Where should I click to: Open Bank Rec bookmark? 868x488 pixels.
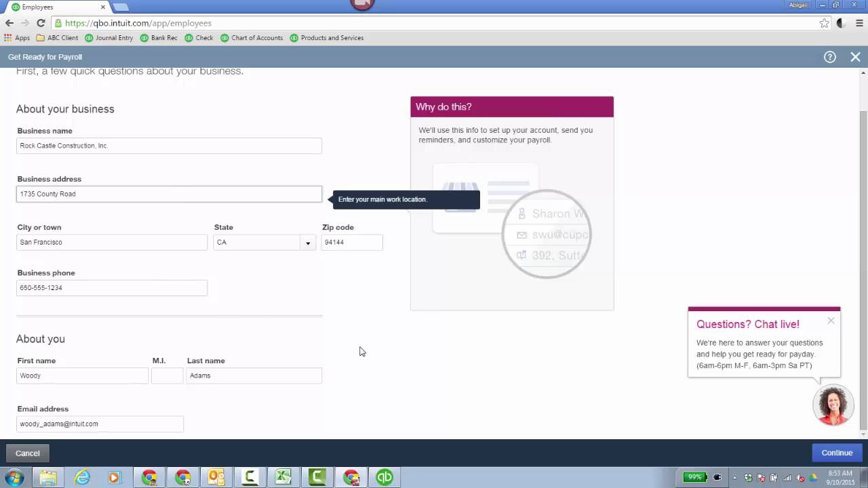click(x=159, y=38)
